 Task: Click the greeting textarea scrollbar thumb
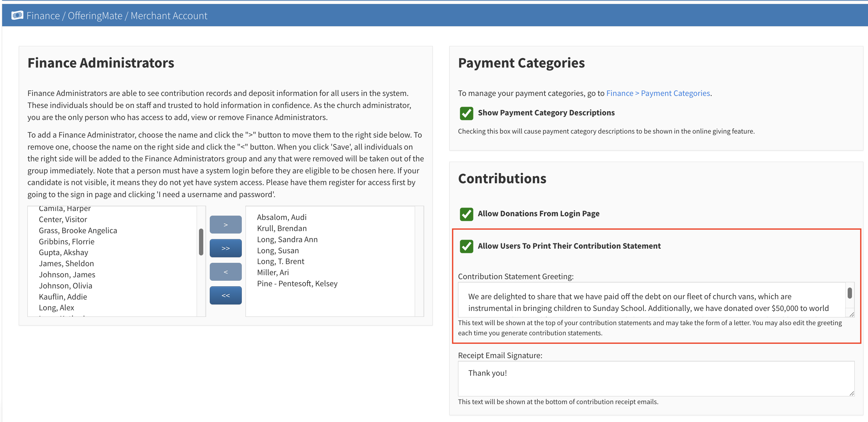tap(850, 293)
